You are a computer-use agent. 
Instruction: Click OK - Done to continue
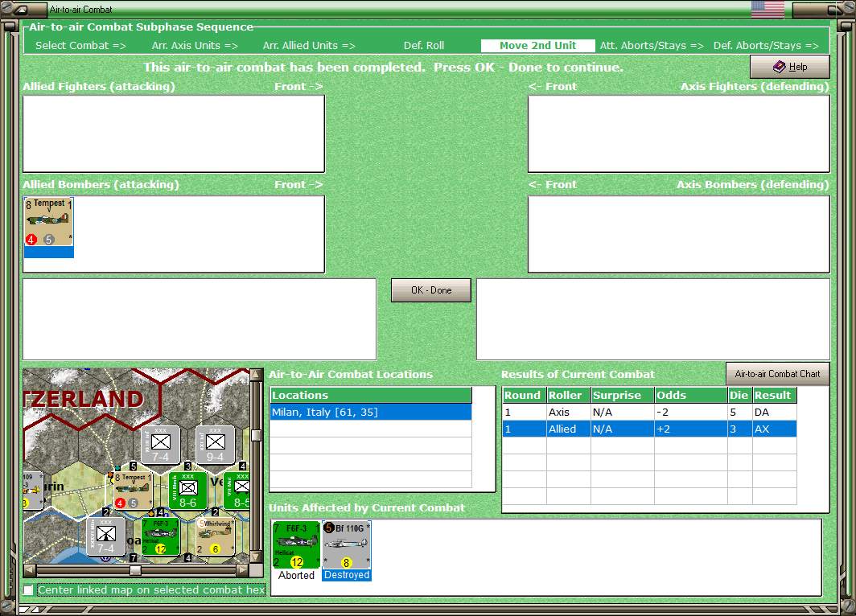(431, 290)
